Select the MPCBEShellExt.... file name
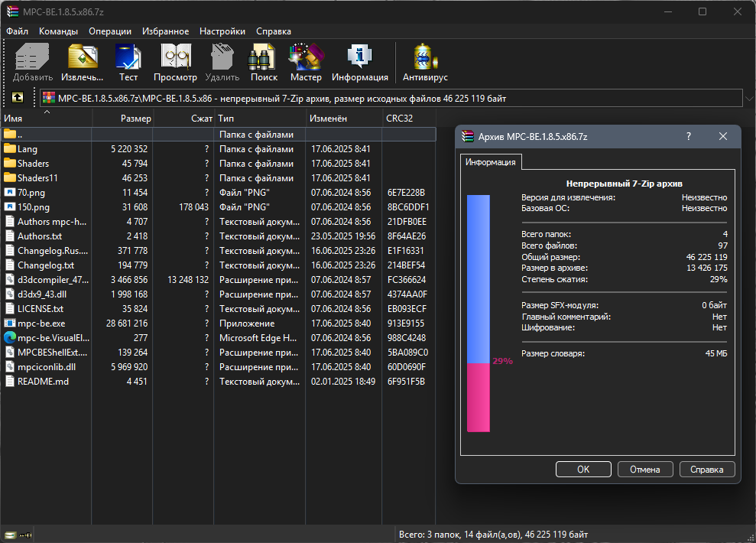The height and width of the screenshot is (543, 756). tap(53, 353)
